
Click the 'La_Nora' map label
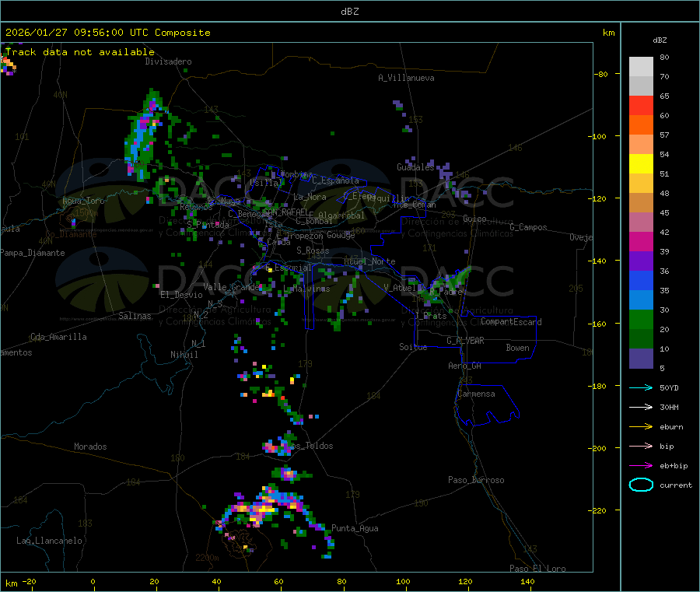pos(310,197)
